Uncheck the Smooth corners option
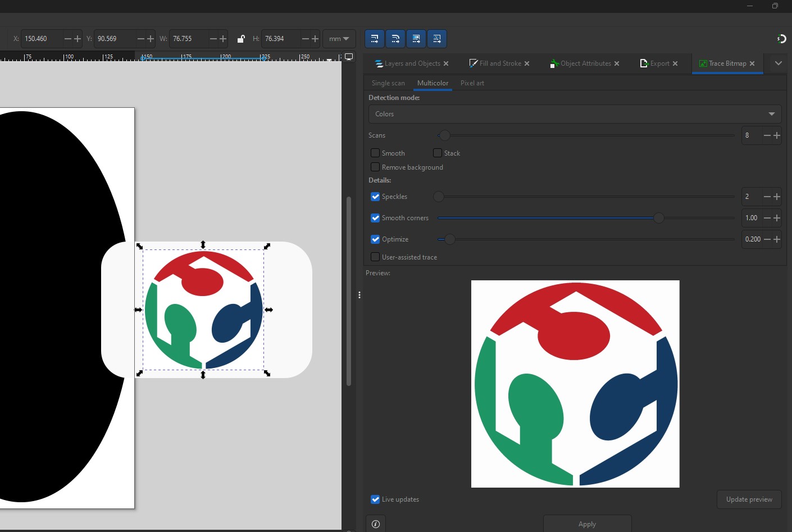Viewport: 792px width, 532px height. [x=375, y=218]
